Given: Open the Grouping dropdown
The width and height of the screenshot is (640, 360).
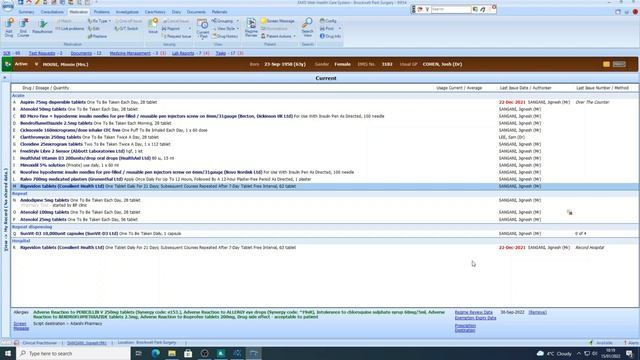Looking at the screenshot, I should 225,21.
